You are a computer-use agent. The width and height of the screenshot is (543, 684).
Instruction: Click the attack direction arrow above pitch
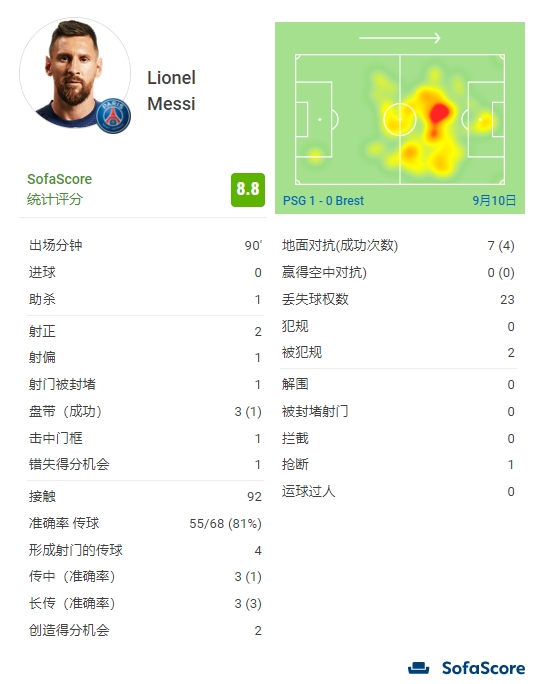(400, 38)
